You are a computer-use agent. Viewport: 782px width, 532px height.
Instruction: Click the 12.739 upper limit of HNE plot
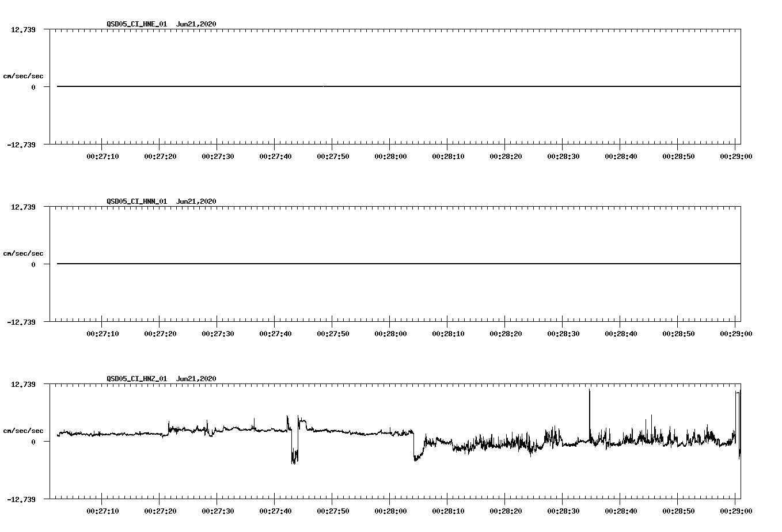pos(23,29)
